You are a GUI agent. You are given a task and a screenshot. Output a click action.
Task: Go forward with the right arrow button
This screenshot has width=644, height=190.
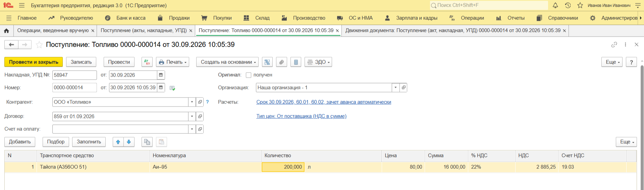click(x=24, y=44)
